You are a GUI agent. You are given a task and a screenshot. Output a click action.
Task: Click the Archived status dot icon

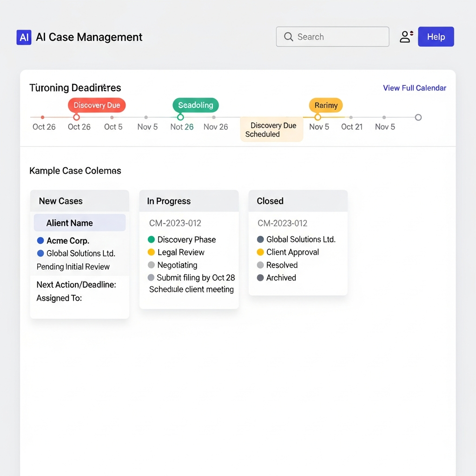click(x=260, y=278)
